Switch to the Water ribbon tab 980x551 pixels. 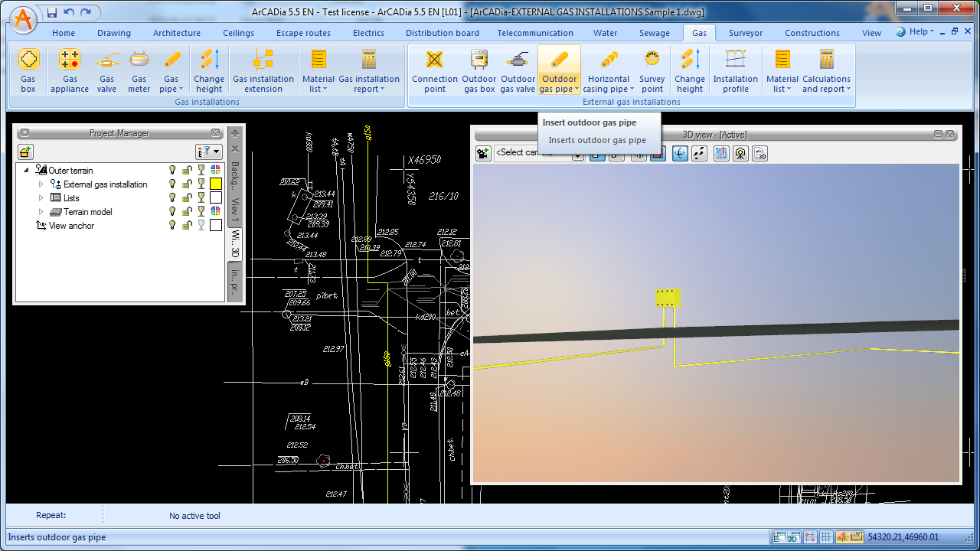pyautogui.click(x=605, y=33)
